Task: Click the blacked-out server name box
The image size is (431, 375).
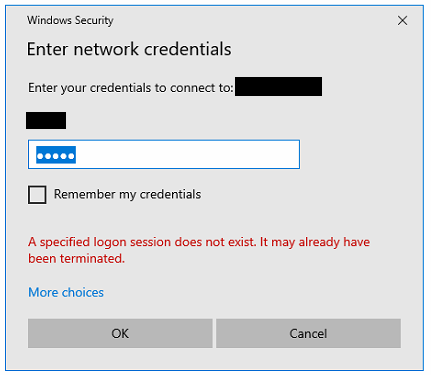Action: tap(278, 87)
